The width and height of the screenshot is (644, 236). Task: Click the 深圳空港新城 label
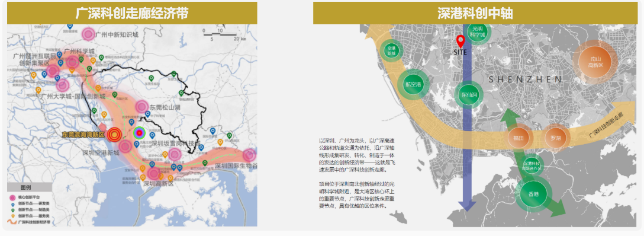point(101,153)
